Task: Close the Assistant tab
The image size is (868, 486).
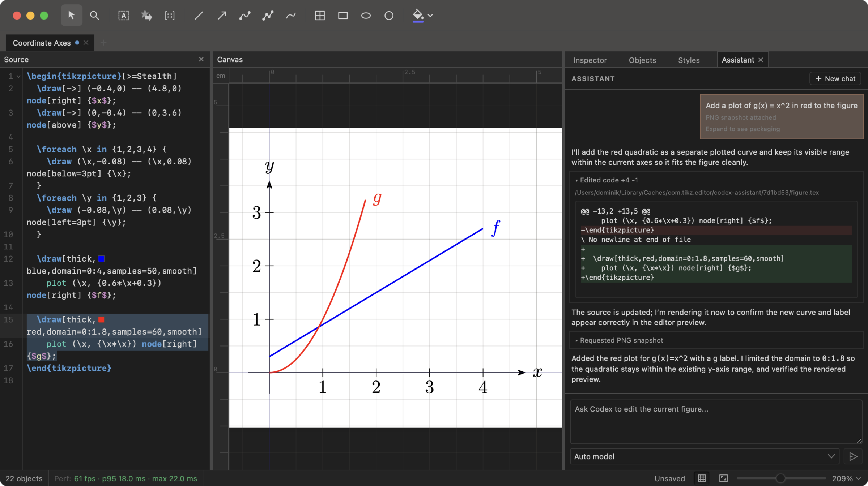Action: pos(761,60)
